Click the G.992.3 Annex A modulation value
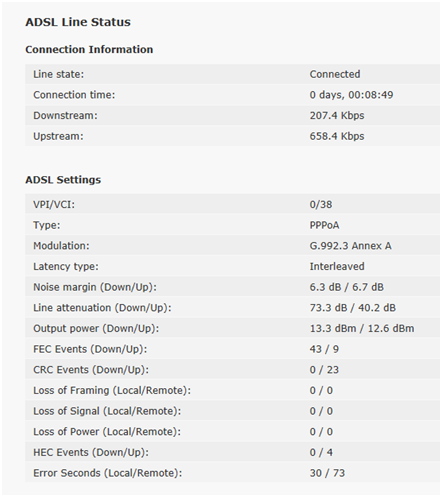The width and height of the screenshot is (440, 496). 350,246
